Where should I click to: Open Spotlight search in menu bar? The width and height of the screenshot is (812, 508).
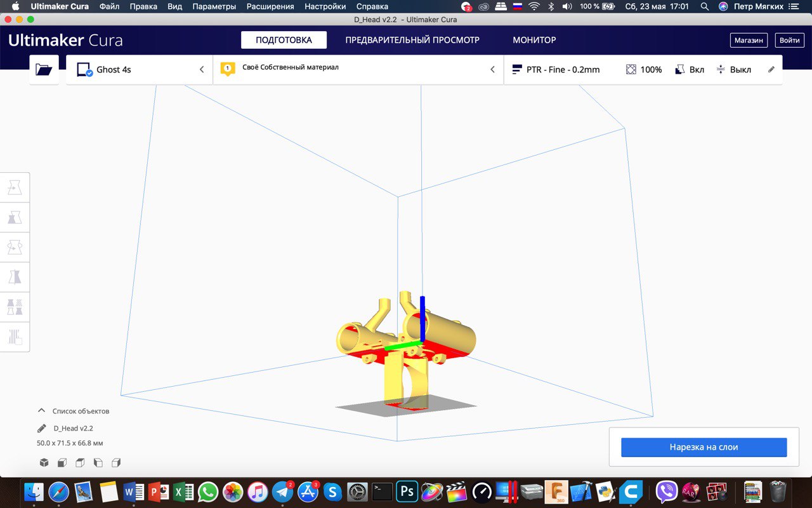[x=705, y=6]
